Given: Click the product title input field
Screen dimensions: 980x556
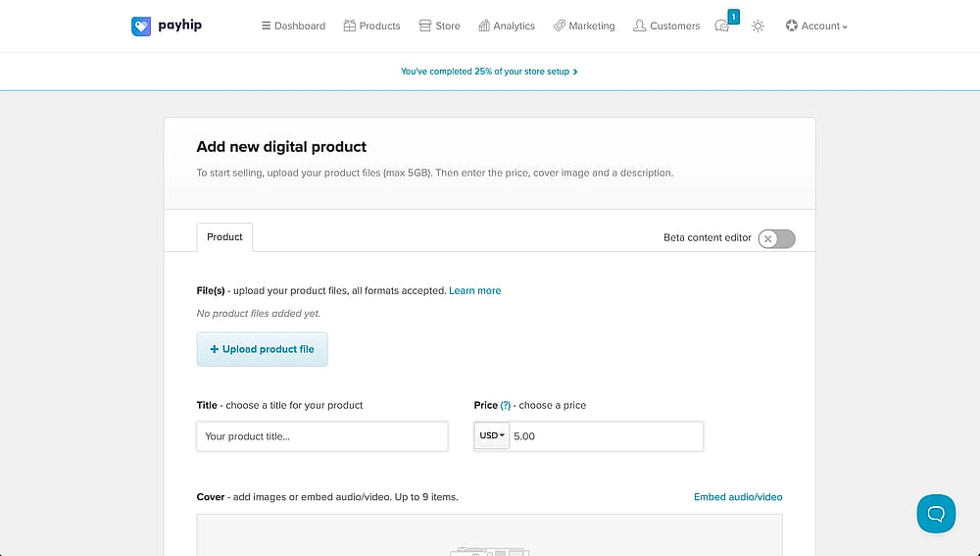Looking at the screenshot, I should click(322, 436).
